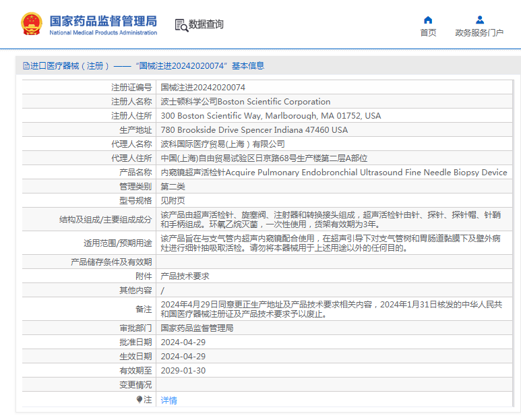This screenshot has height=420, width=521.
Task: Click National Medical Products Administration subtitle
Action: (x=103, y=32)
